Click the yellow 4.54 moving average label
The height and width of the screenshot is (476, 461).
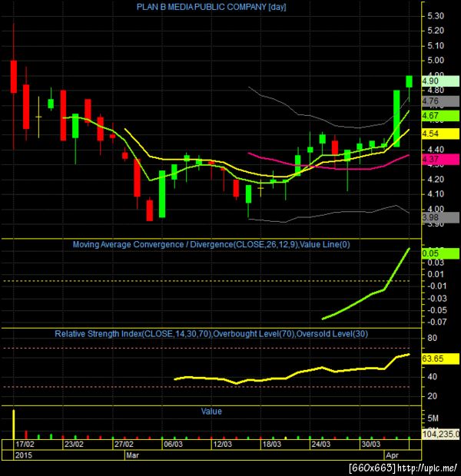coord(440,134)
